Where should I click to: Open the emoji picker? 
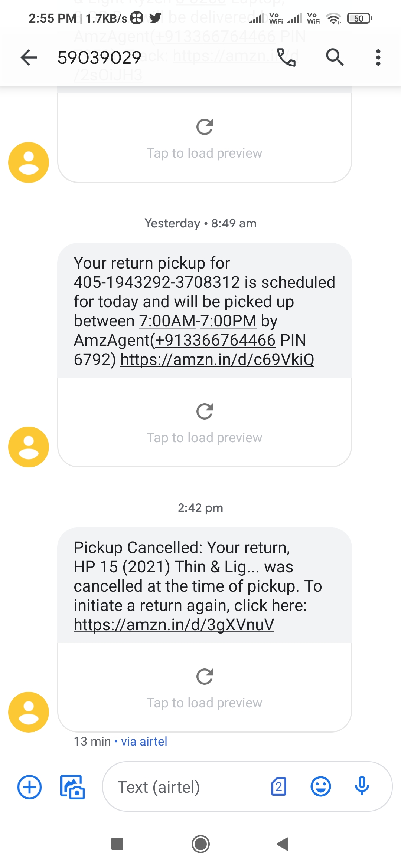[x=320, y=787]
